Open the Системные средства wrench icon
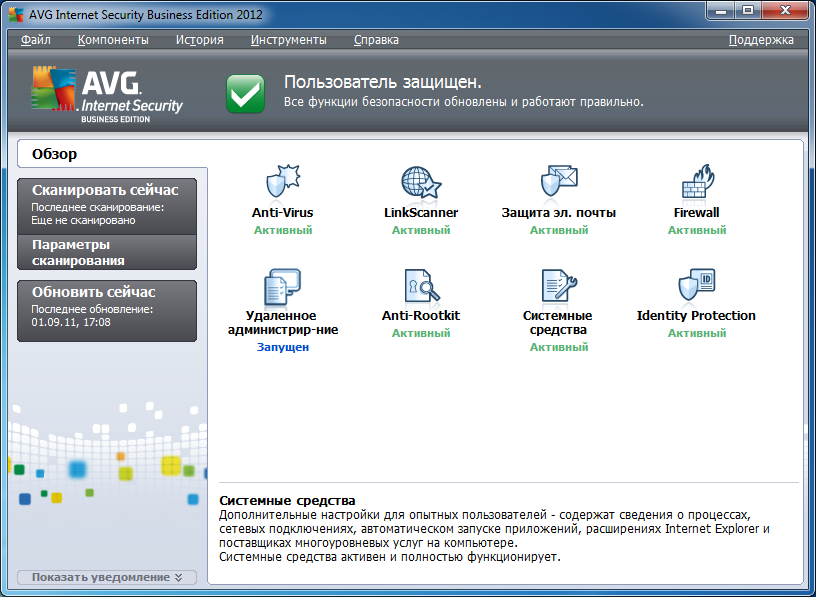 pos(559,285)
